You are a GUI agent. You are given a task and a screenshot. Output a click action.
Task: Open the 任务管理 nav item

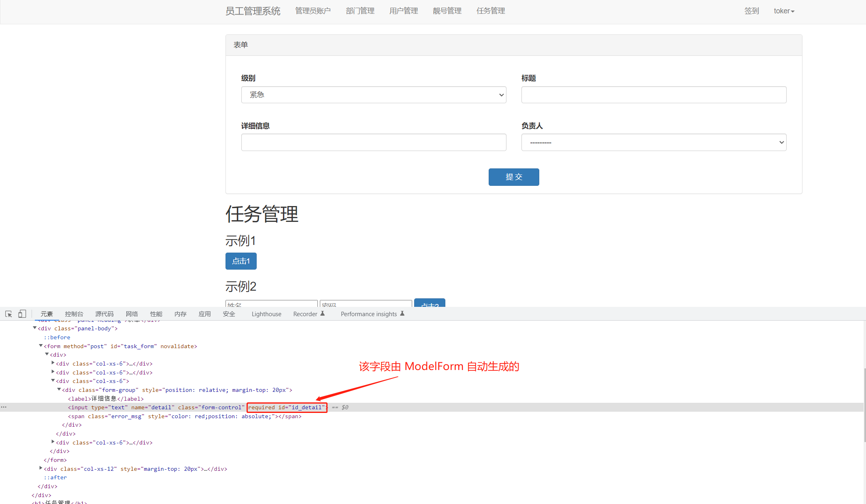491,11
